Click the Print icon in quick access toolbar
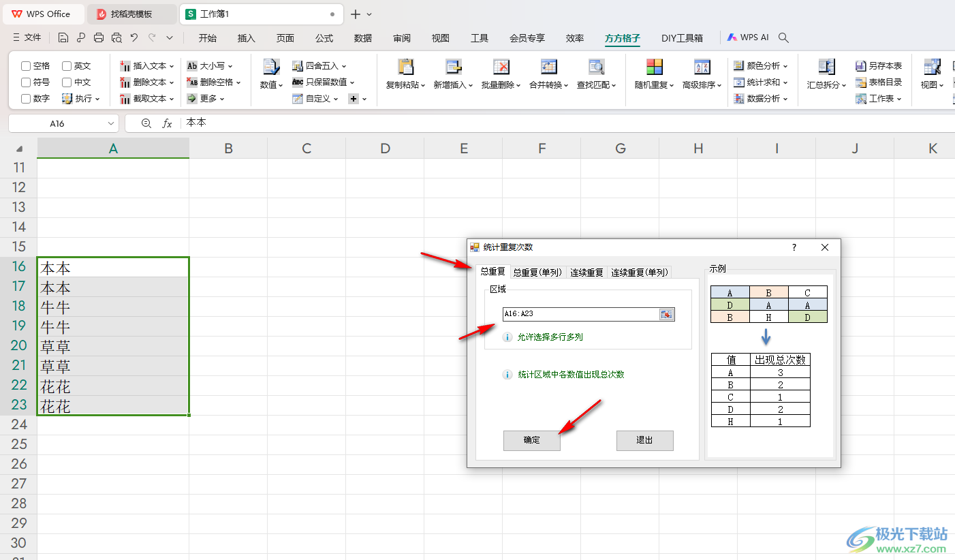Screen dimensions: 955x560 pos(99,38)
